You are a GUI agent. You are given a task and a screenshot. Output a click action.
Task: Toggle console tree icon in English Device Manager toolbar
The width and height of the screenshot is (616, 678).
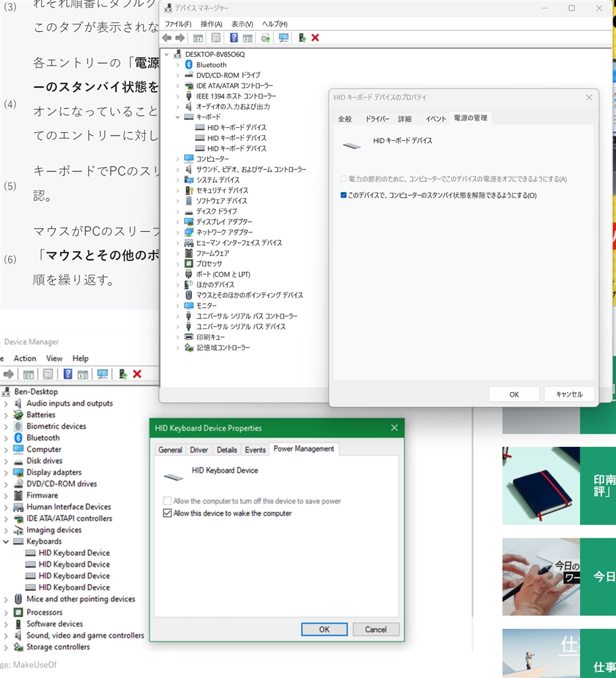coord(28,374)
